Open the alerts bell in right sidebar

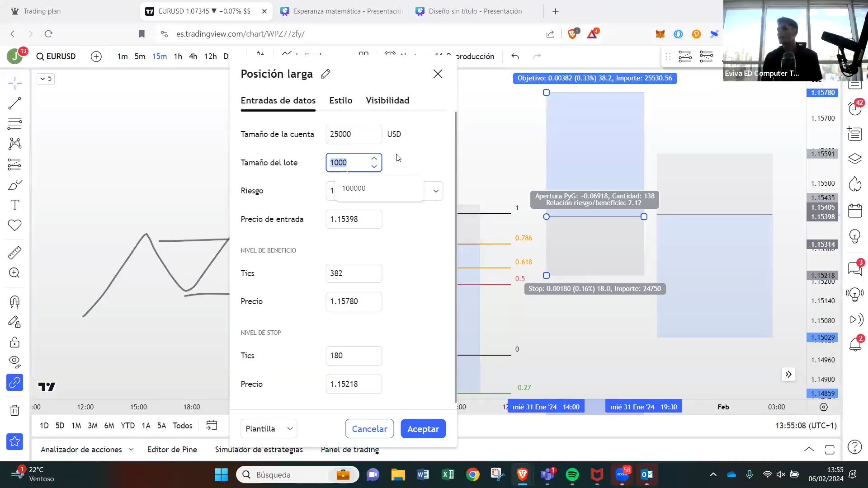pos(855,344)
